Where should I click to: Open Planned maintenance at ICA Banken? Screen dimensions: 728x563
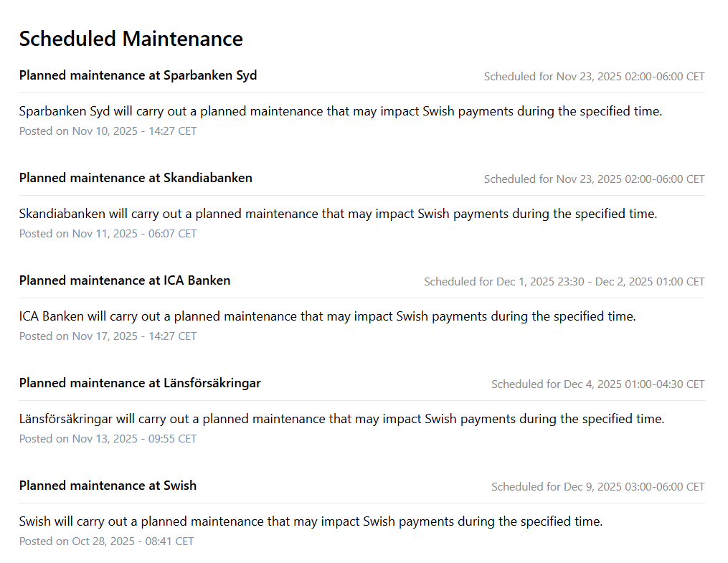125,280
